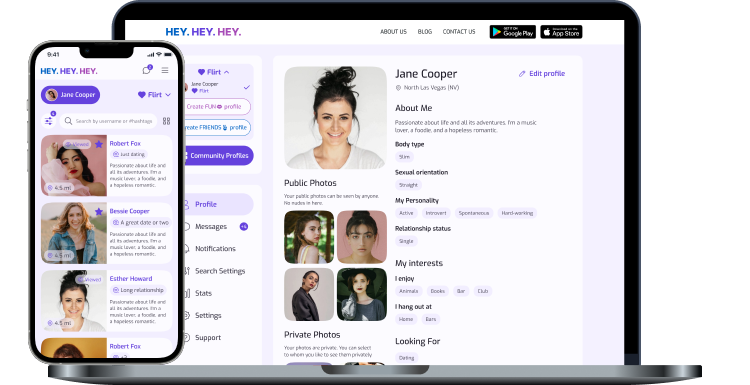Collapse the Flirt menu in desktop sidebar

(213, 72)
